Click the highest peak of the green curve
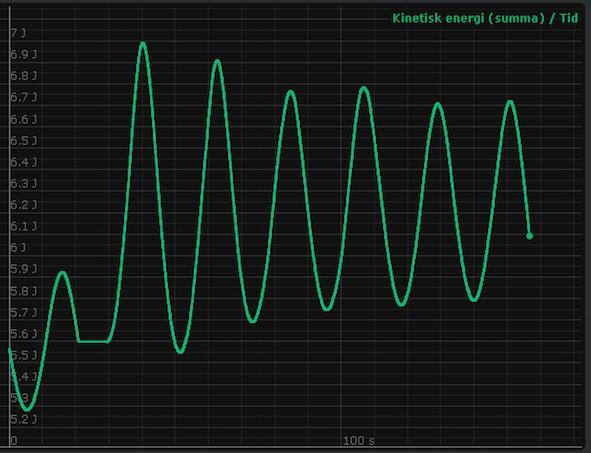The image size is (591, 453). point(143,44)
